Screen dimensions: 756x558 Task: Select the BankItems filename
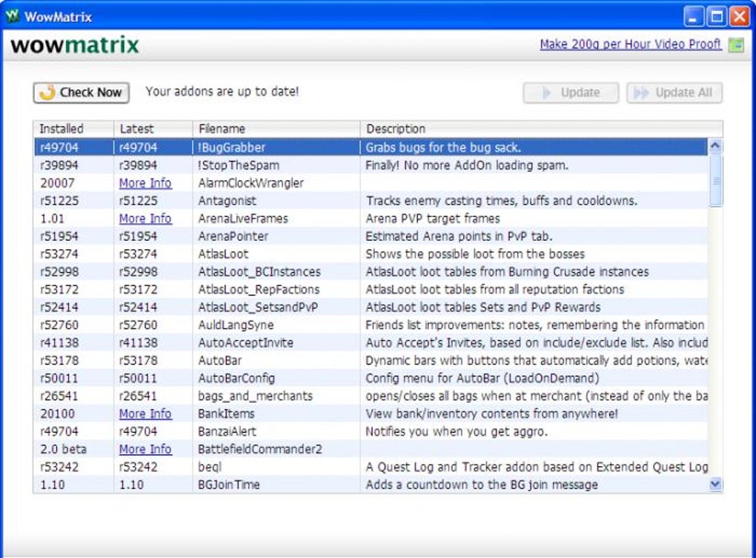tap(226, 414)
